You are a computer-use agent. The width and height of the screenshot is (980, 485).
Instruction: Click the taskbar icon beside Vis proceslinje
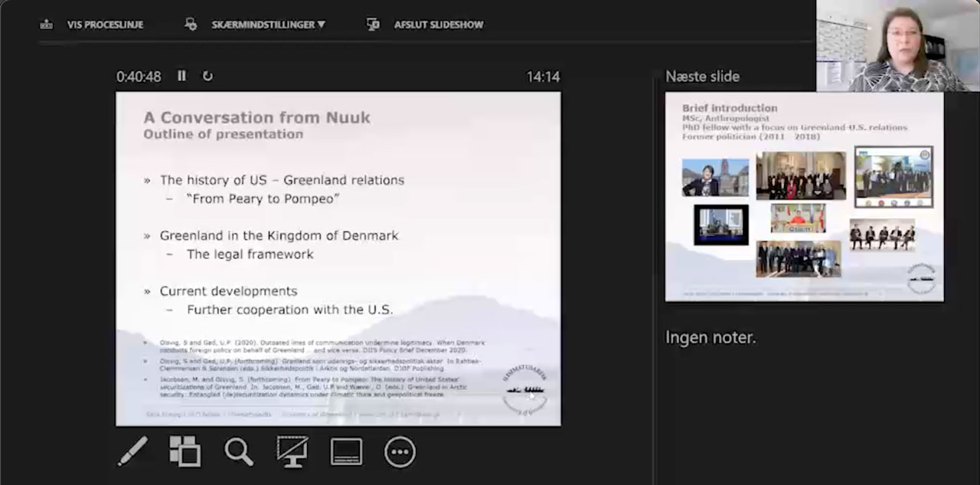46,25
